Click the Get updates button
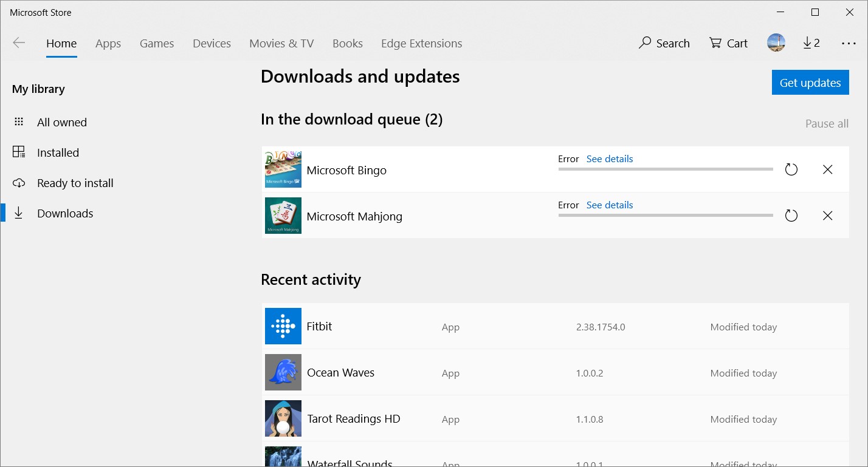Image resolution: width=868 pixels, height=467 pixels. click(810, 83)
